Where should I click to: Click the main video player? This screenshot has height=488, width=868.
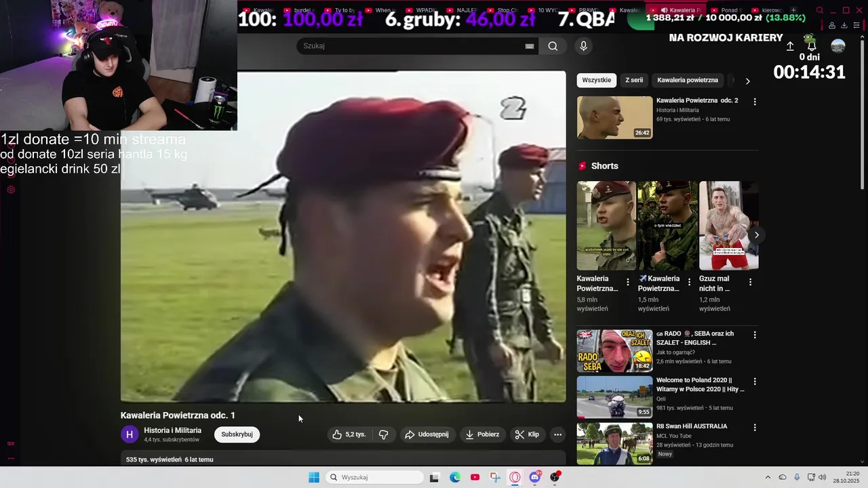click(343, 237)
